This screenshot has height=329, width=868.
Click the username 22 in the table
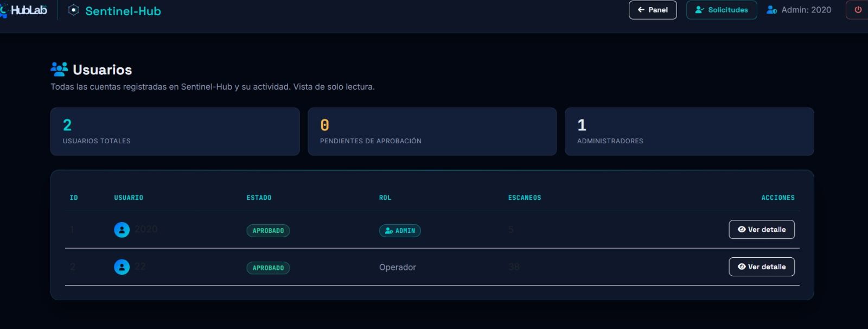click(140, 267)
